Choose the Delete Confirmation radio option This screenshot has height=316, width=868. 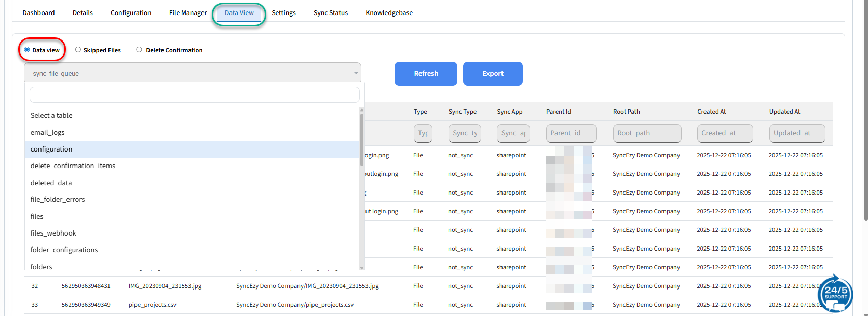(x=139, y=50)
